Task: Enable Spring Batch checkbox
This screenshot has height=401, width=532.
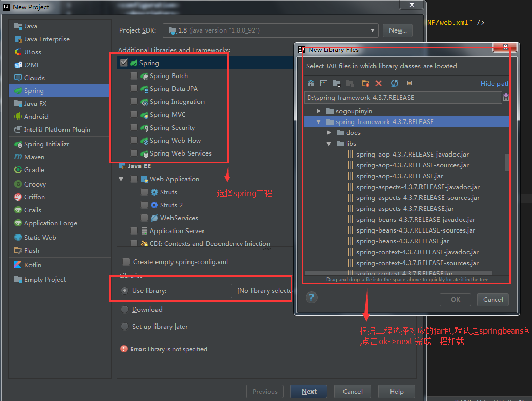Action: 134,76
